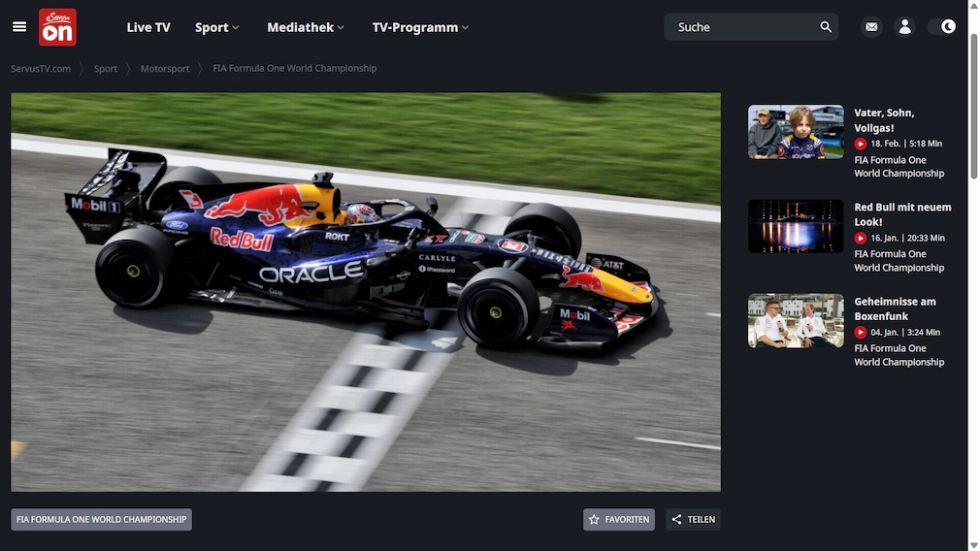The width and height of the screenshot is (980, 551).
Task: Click the ServusTV On logo
Action: point(57,27)
